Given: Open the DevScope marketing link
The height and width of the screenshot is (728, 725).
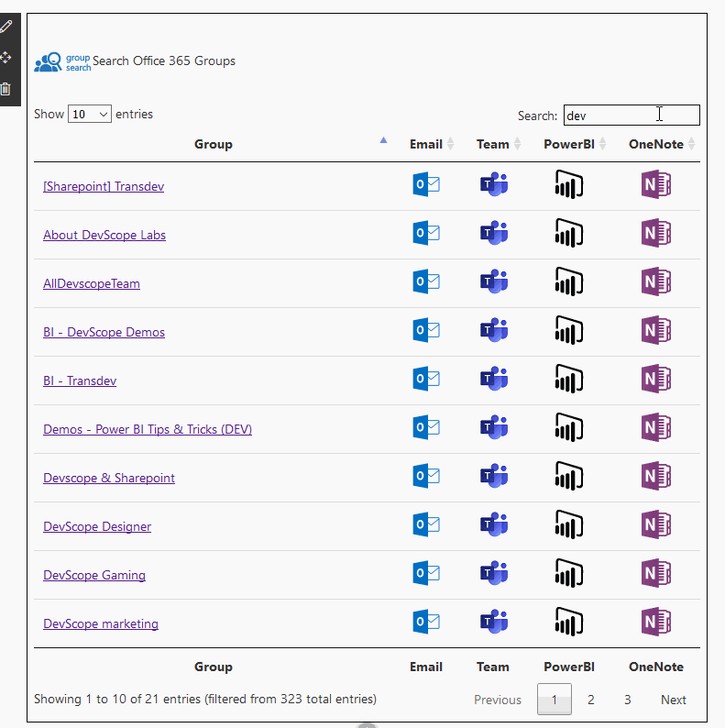Looking at the screenshot, I should tap(101, 624).
